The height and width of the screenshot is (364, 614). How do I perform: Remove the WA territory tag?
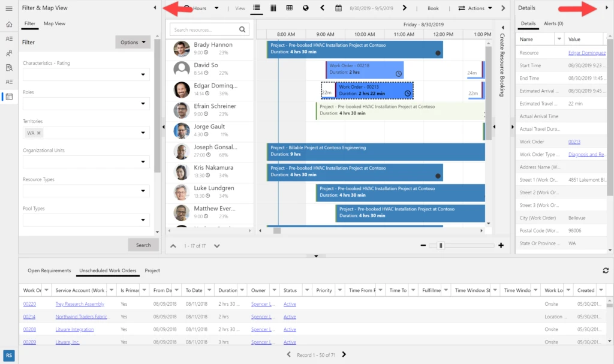39,133
